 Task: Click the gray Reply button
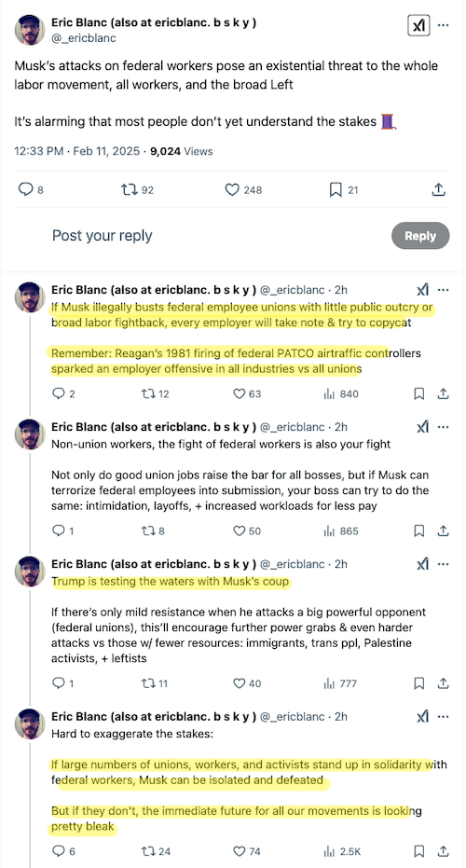click(x=420, y=236)
